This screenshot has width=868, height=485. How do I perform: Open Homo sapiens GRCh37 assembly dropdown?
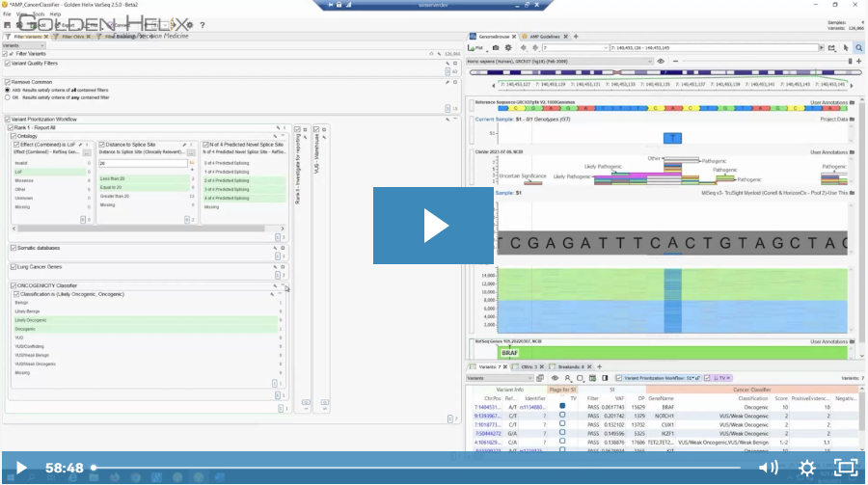pos(559,62)
